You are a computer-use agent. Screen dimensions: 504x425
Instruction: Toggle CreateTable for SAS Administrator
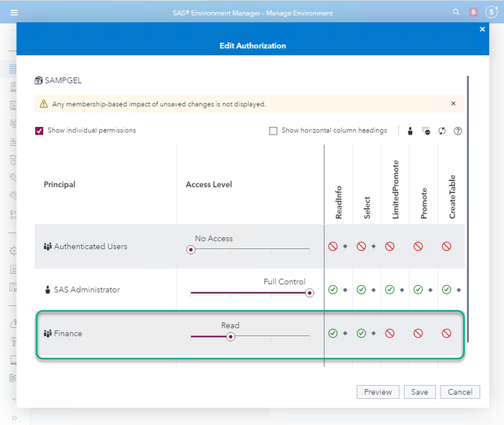point(447,290)
